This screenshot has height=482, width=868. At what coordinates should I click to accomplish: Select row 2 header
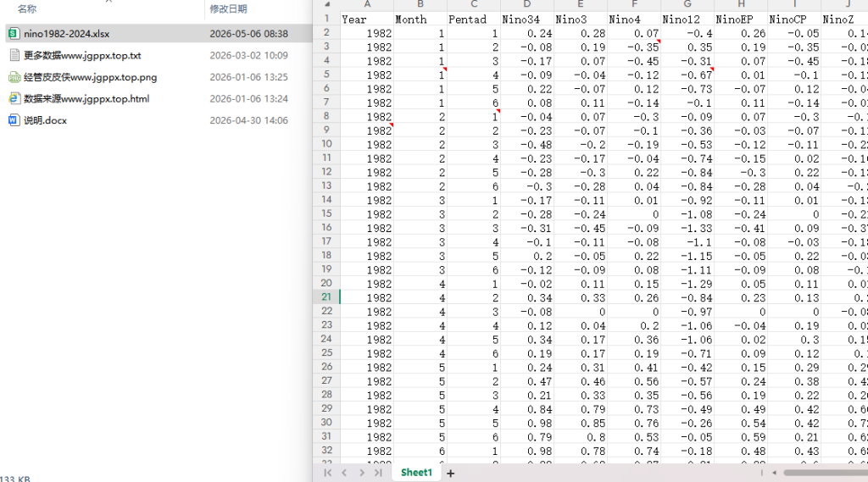pyautogui.click(x=326, y=33)
